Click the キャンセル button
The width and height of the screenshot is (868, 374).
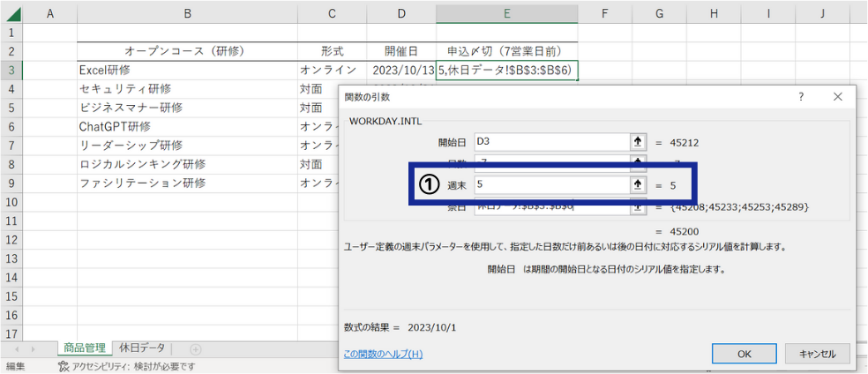816,354
